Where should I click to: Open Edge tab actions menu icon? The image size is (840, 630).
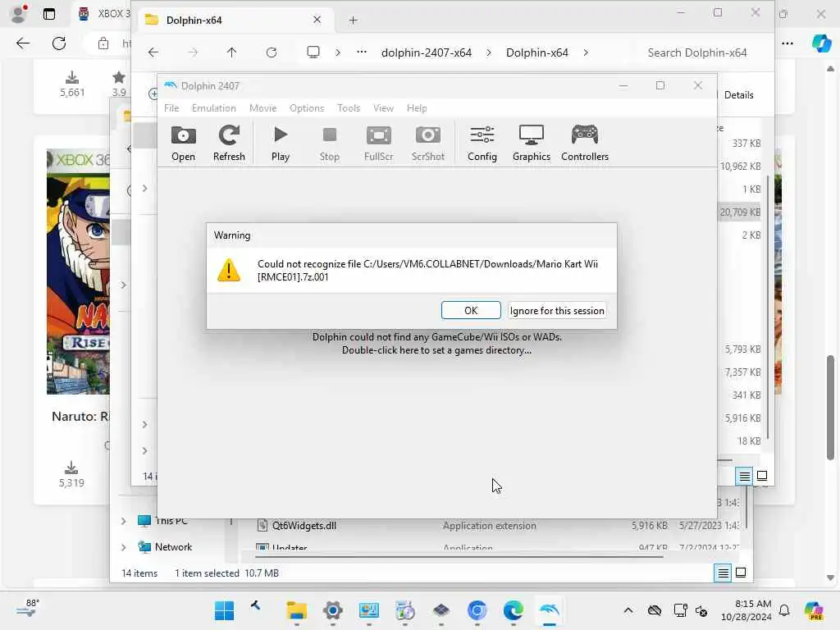(48, 14)
